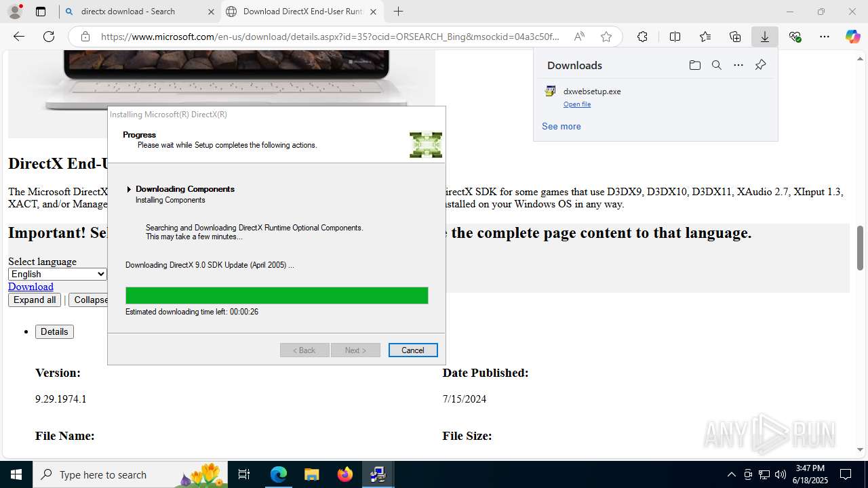Viewport: 868px width, 488px height.
Task: Show hidden system tray icons
Action: (x=731, y=474)
